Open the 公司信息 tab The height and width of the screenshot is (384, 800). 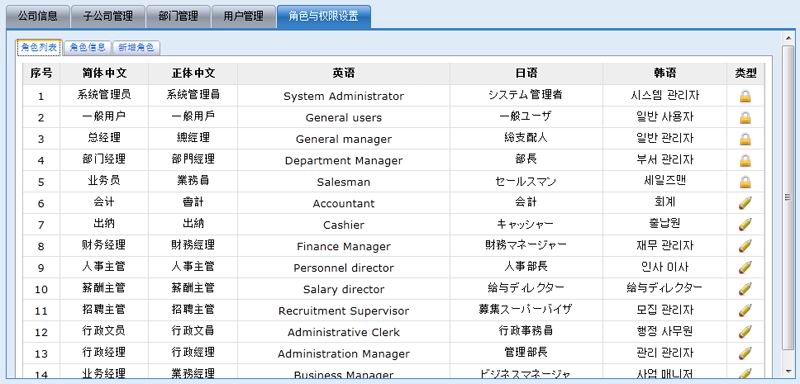click(38, 16)
